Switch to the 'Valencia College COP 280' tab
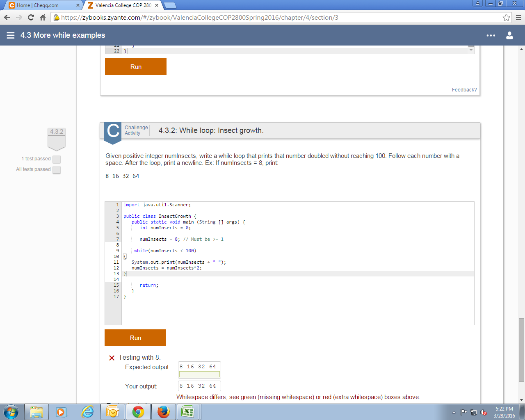The image size is (525, 420). coord(119,5)
